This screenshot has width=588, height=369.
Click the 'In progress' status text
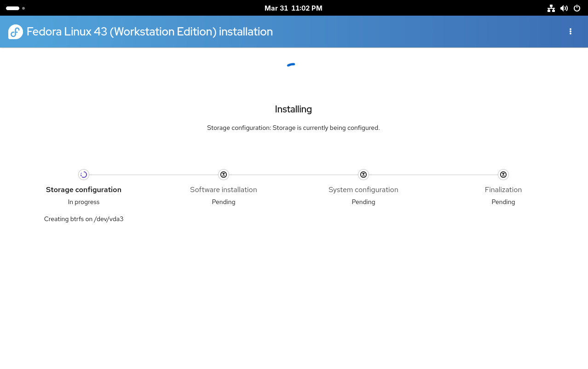pos(84,202)
